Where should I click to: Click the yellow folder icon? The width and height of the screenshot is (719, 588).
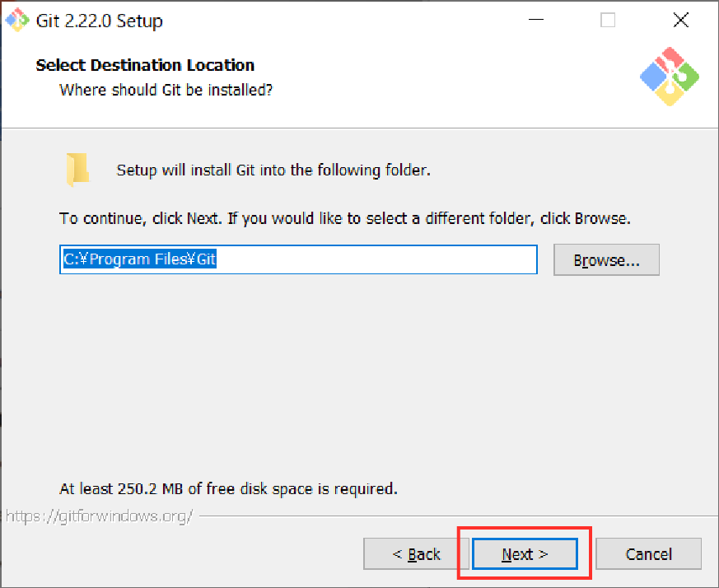pos(77,170)
